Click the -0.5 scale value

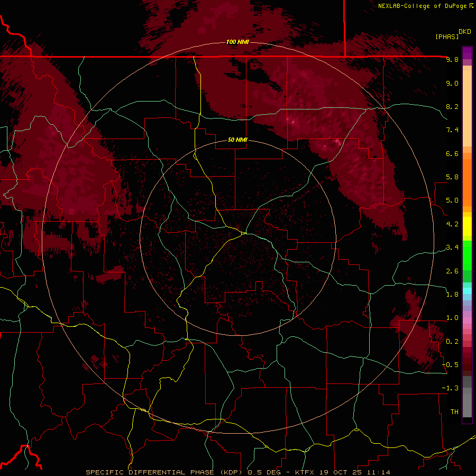click(450, 365)
